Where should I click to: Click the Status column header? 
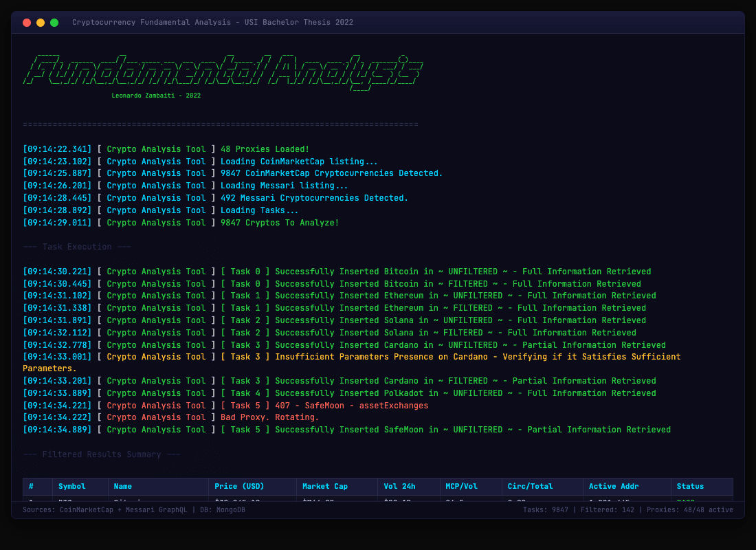coord(690,486)
